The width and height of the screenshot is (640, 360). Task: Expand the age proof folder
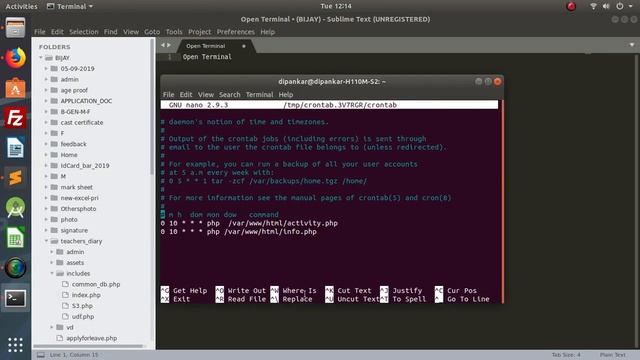click(46, 90)
